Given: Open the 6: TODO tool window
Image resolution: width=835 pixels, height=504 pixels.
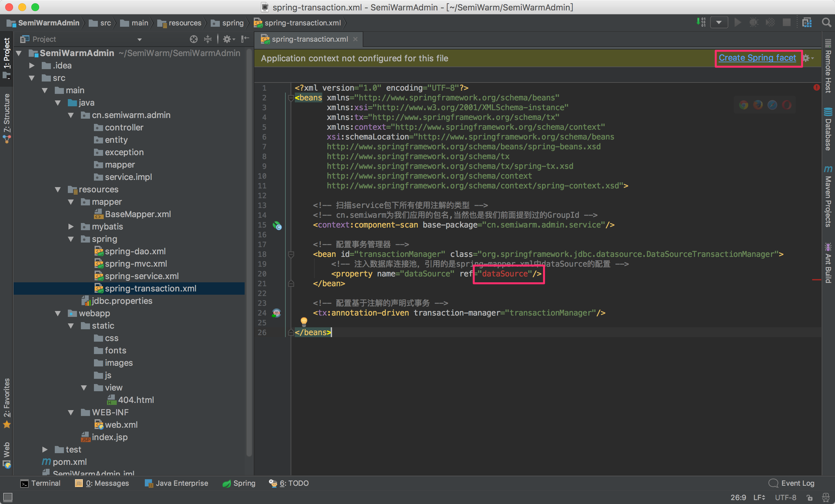Looking at the screenshot, I should point(288,483).
